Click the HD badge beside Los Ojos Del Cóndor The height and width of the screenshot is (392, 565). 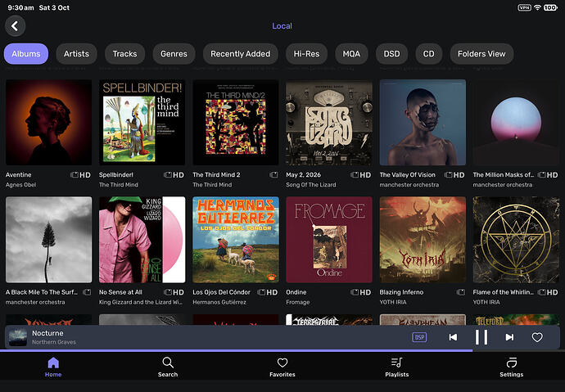coord(272,292)
